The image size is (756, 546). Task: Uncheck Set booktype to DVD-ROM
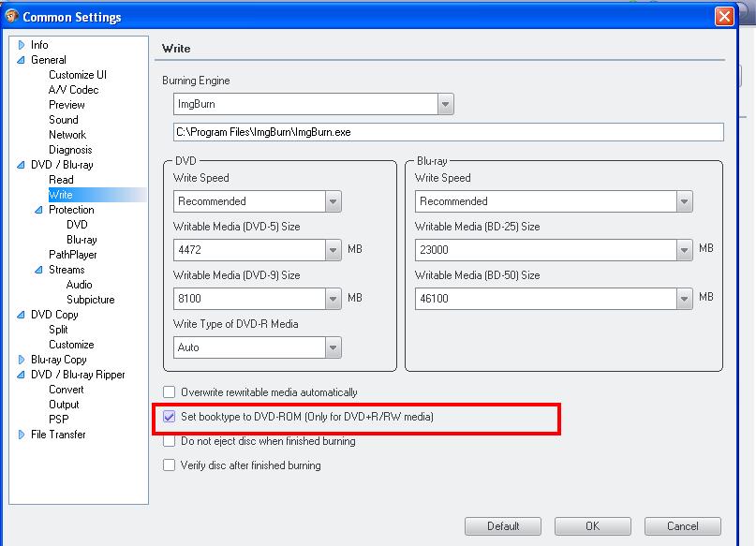(170, 417)
